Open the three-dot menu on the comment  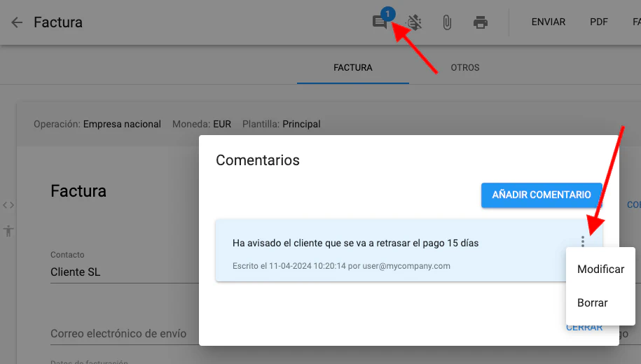[583, 242]
